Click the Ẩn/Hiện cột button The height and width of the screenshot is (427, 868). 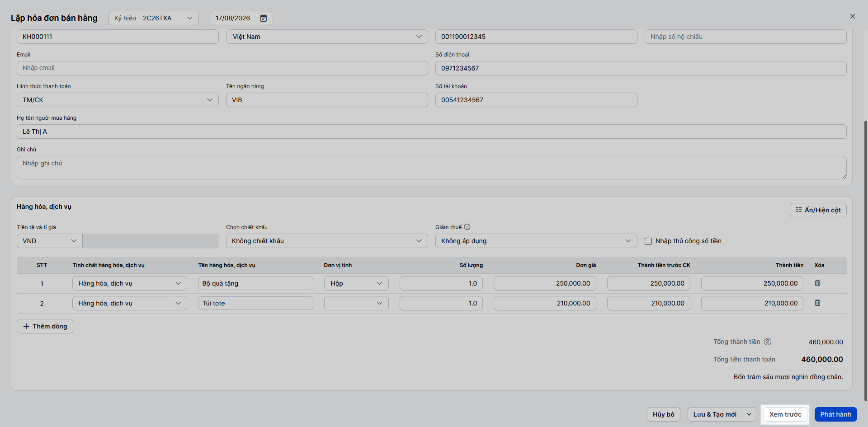tap(818, 210)
